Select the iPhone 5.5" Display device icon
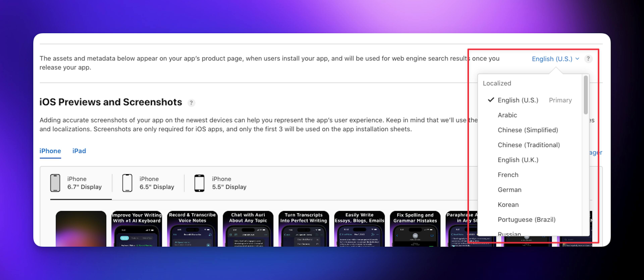Image resolution: width=644 pixels, height=280 pixels. coord(199,183)
